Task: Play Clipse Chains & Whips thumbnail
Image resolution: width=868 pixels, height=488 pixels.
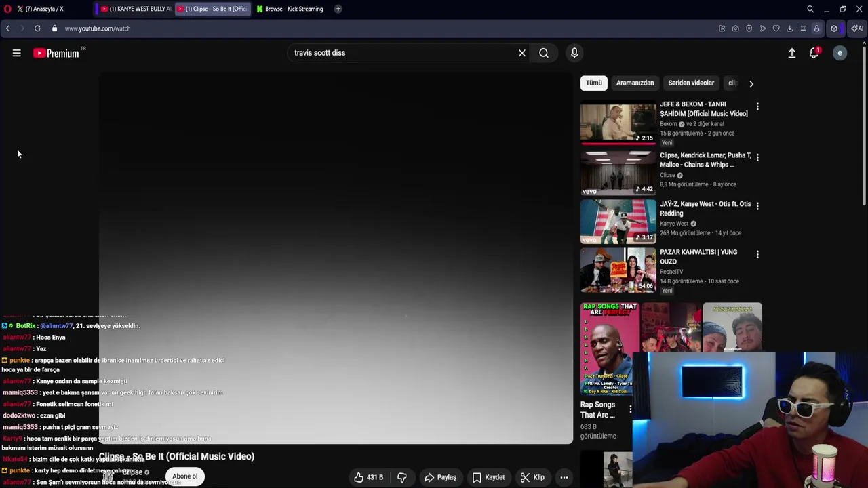Action: (618, 173)
